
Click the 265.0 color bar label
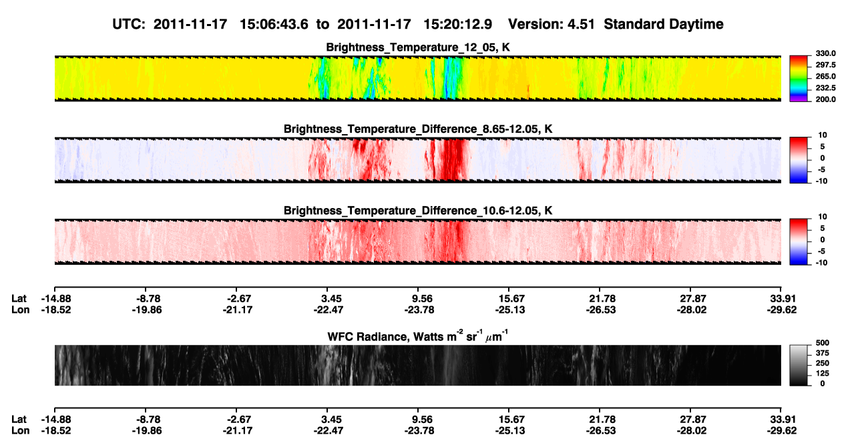pyautogui.click(x=825, y=77)
